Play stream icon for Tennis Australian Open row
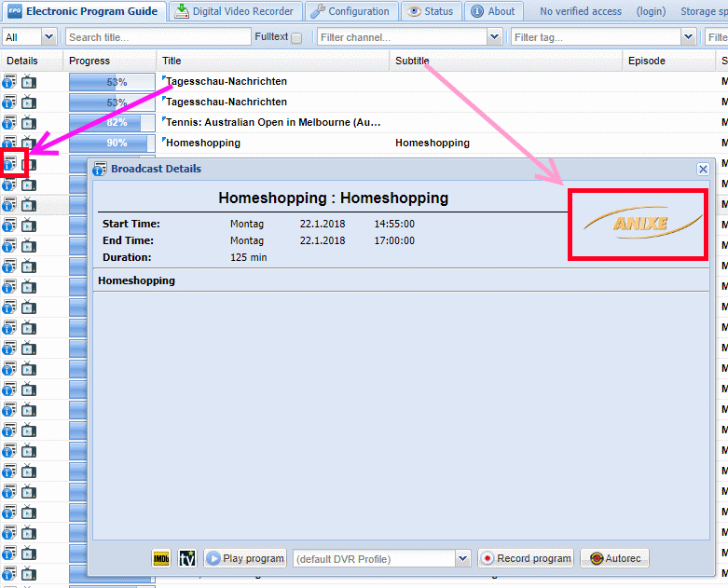This screenshot has width=728, height=588. [x=29, y=122]
